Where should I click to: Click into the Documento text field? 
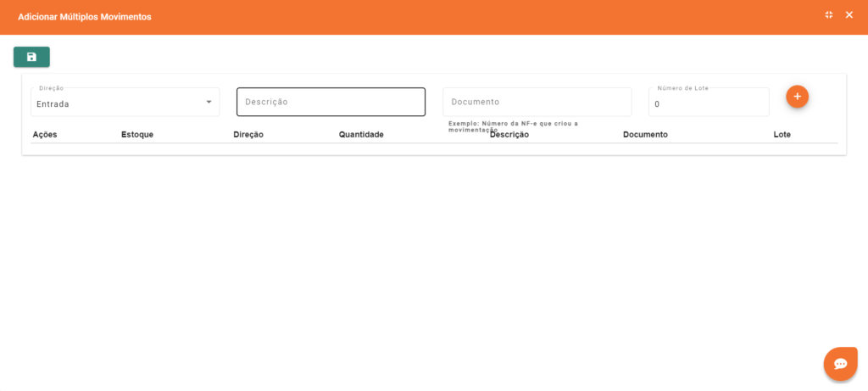coord(537,102)
